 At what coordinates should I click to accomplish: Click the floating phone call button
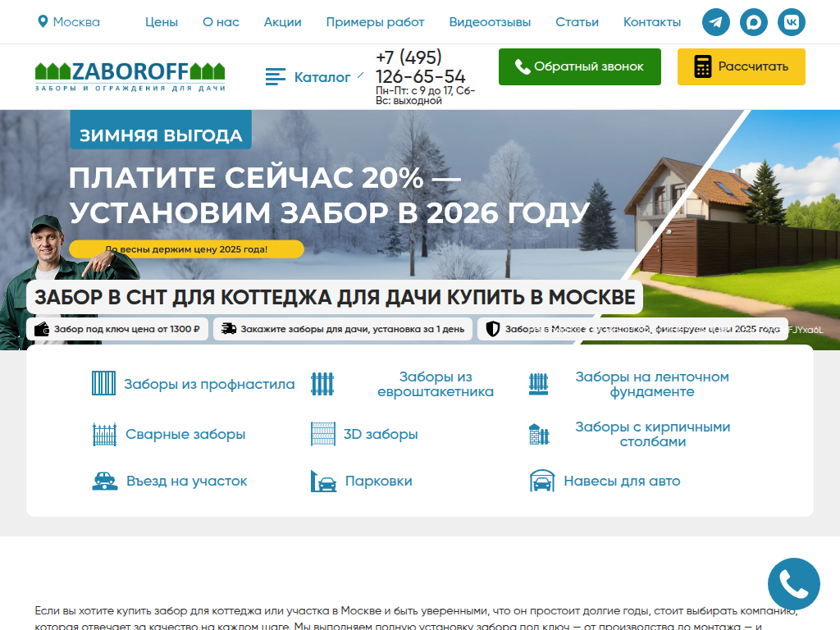793,583
